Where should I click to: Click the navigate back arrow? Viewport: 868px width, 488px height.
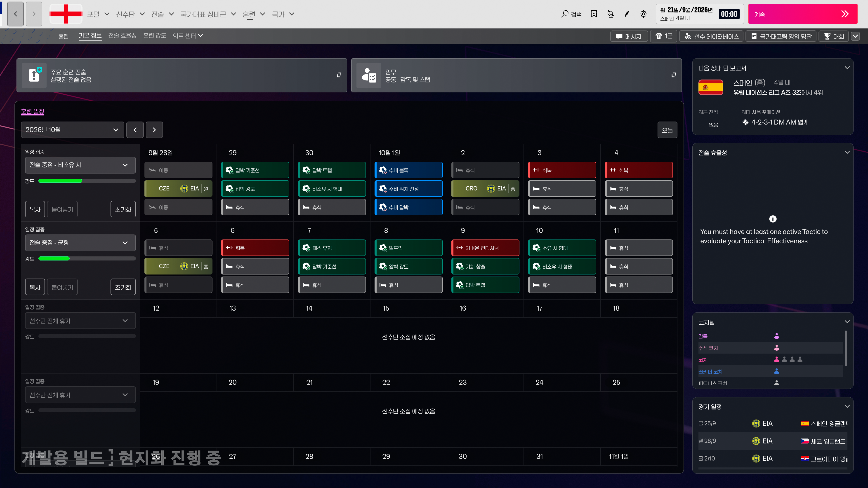[16, 14]
